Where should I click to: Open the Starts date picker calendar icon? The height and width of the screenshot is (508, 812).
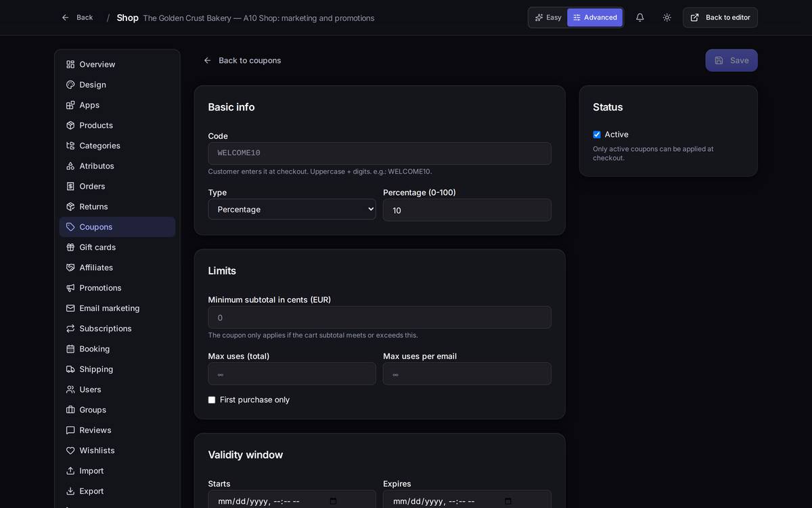tap(333, 501)
